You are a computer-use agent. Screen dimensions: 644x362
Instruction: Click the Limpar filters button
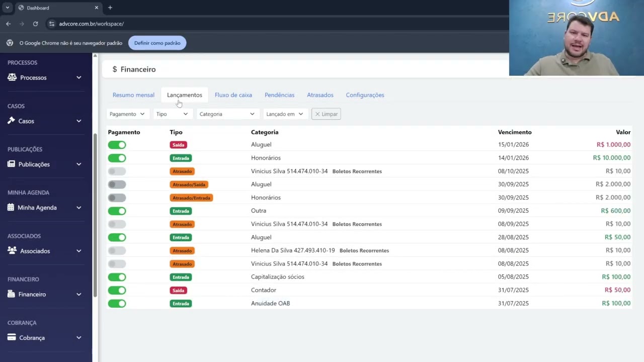[x=326, y=114]
